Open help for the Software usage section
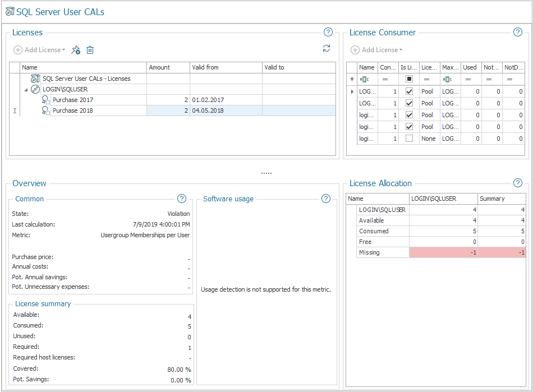Viewport: 533px width, 392px height. pos(326,199)
